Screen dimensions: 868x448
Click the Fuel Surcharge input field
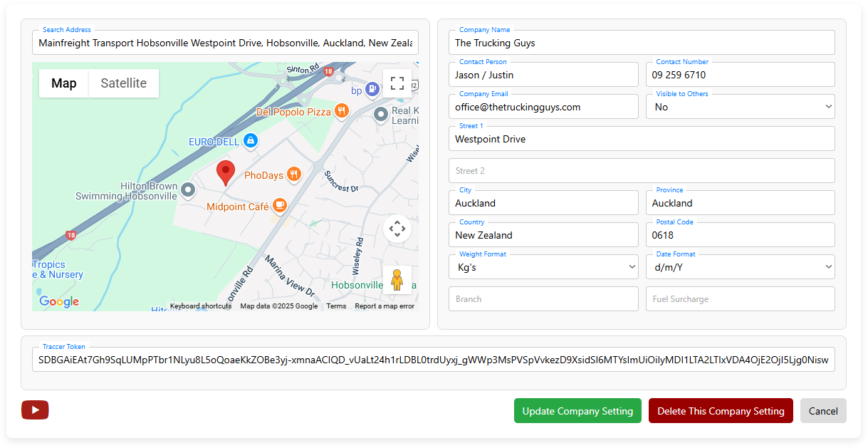click(x=740, y=299)
